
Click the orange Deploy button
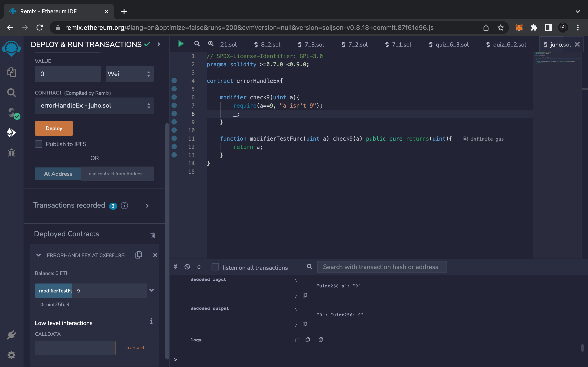point(54,128)
